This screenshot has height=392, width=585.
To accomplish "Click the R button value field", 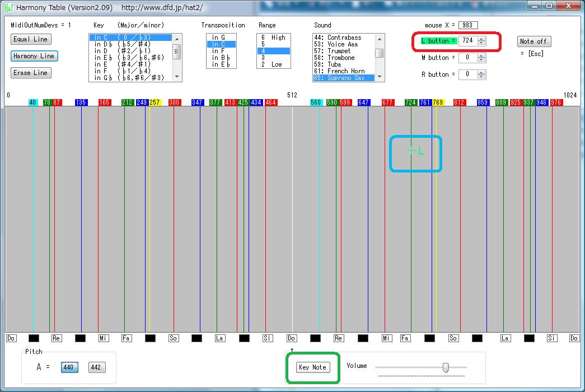I will [x=468, y=74].
